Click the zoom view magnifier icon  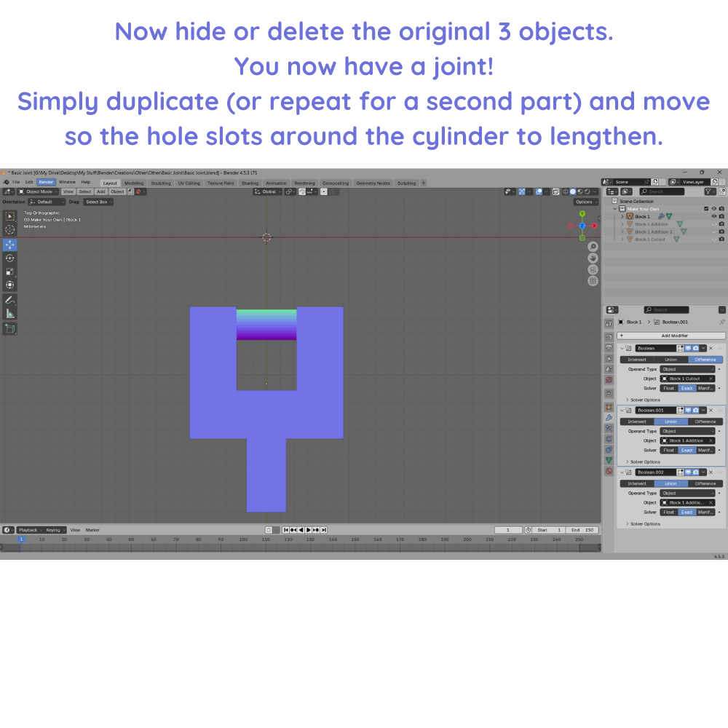593,247
